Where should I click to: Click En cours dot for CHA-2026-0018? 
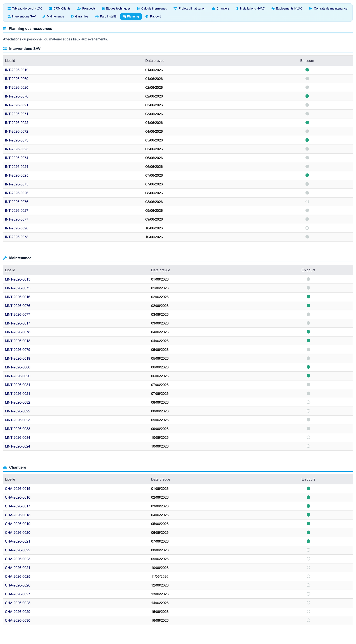(308, 515)
